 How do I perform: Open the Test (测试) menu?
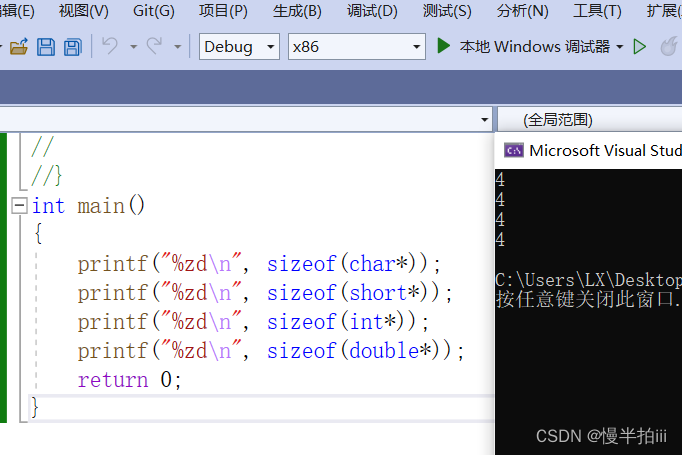point(447,10)
